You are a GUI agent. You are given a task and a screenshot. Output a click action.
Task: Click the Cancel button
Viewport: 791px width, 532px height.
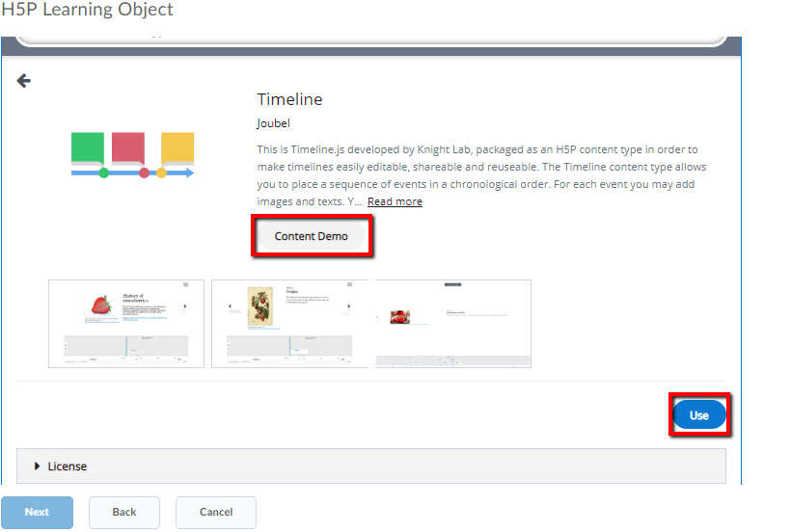216,512
